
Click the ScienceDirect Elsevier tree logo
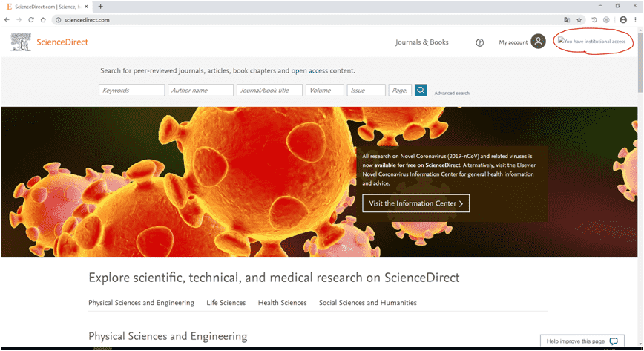pos(21,42)
